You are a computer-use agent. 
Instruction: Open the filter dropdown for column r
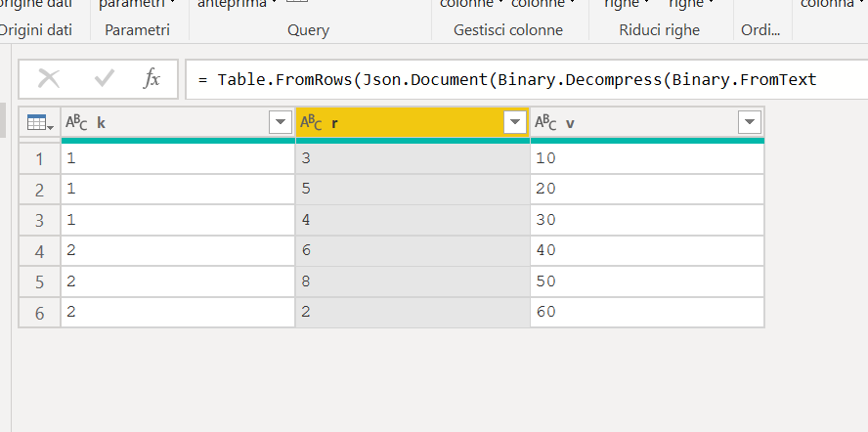click(x=515, y=122)
